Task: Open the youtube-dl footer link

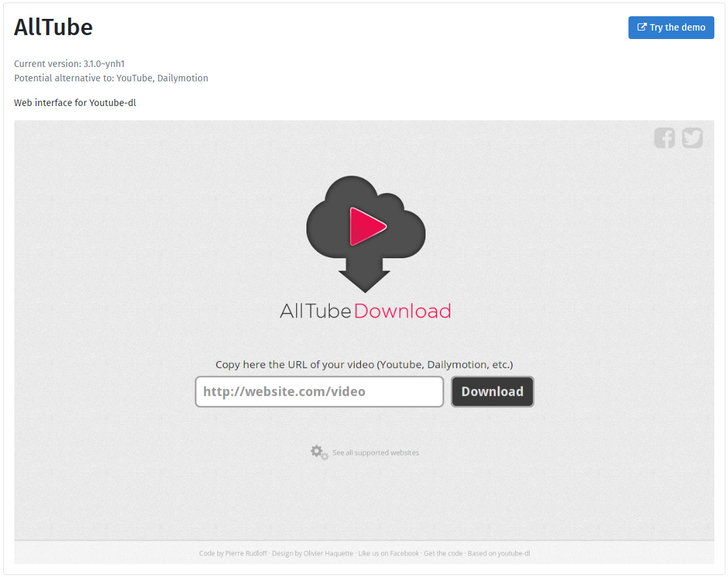Action: pos(514,553)
